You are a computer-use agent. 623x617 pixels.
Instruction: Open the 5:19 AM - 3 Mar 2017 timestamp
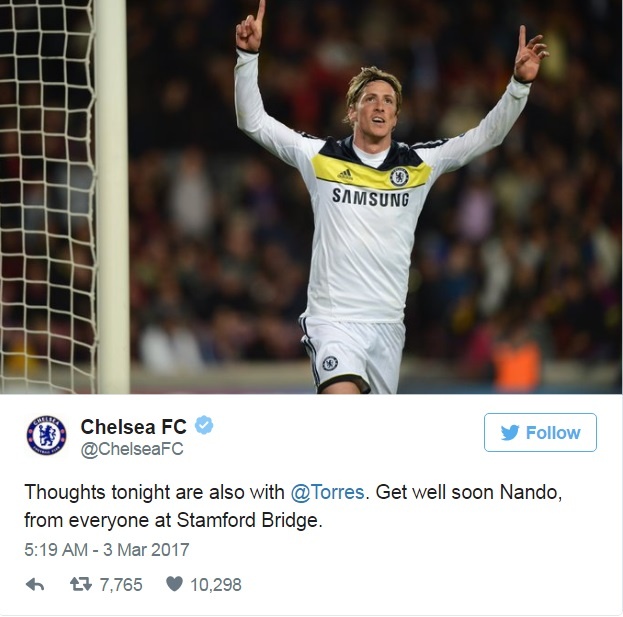tap(106, 550)
